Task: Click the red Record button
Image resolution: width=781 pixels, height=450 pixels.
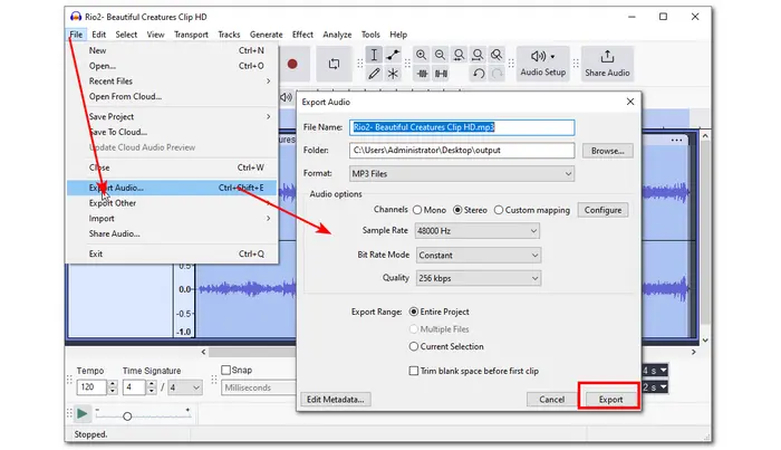Action: (292, 64)
